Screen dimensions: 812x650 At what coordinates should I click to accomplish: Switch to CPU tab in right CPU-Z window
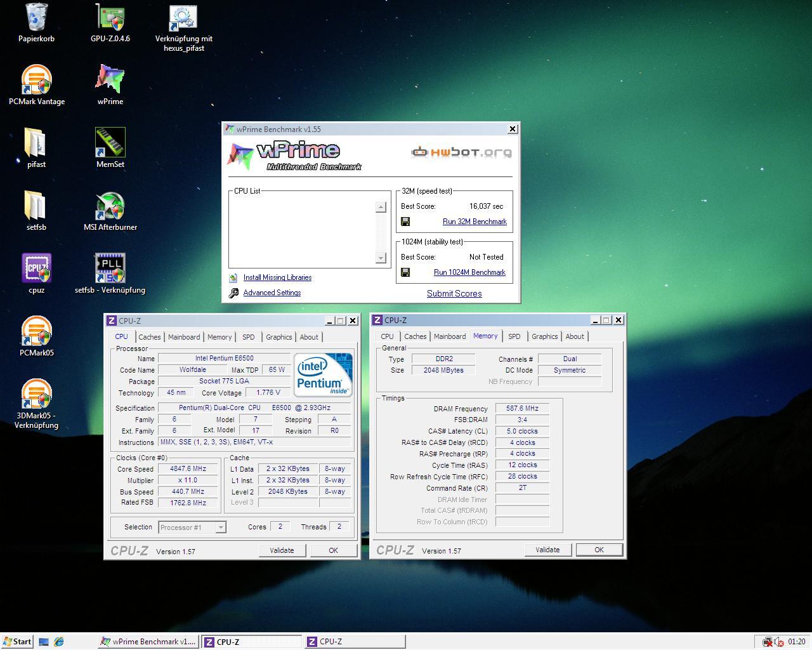pos(387,336)
